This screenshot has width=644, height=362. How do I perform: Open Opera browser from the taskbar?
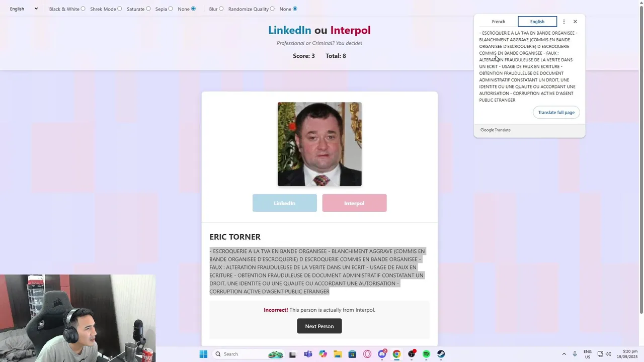click(367, 354)
